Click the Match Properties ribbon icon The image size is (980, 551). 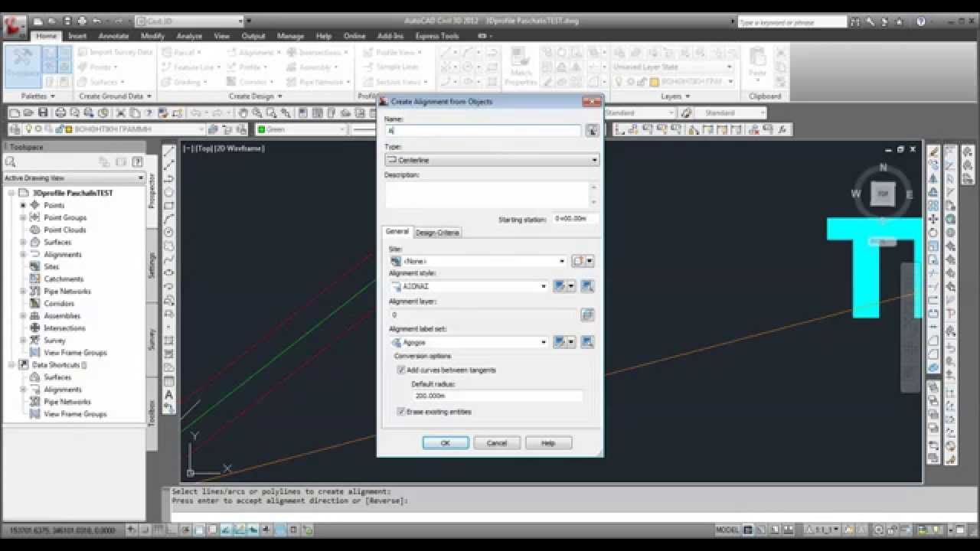(521, 67)
